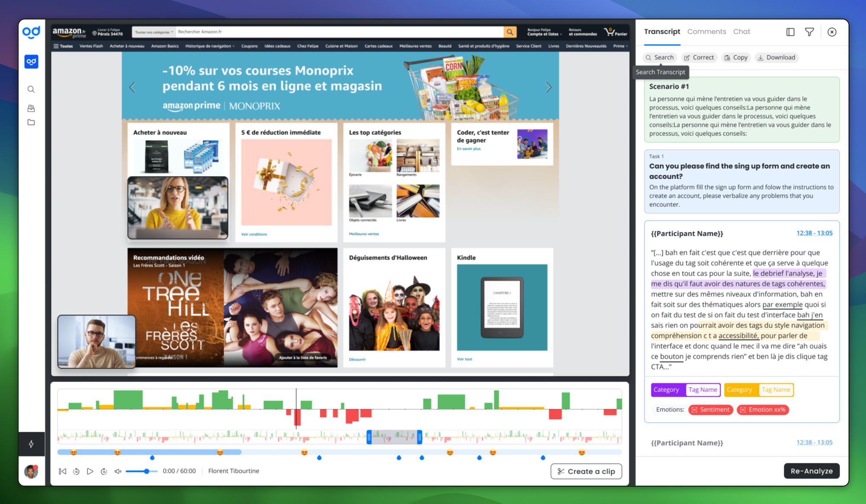Image resolution: width=866 pixels, height=504 pixels.
Task: Open the Voir conditions link
Action: (254, 234)
